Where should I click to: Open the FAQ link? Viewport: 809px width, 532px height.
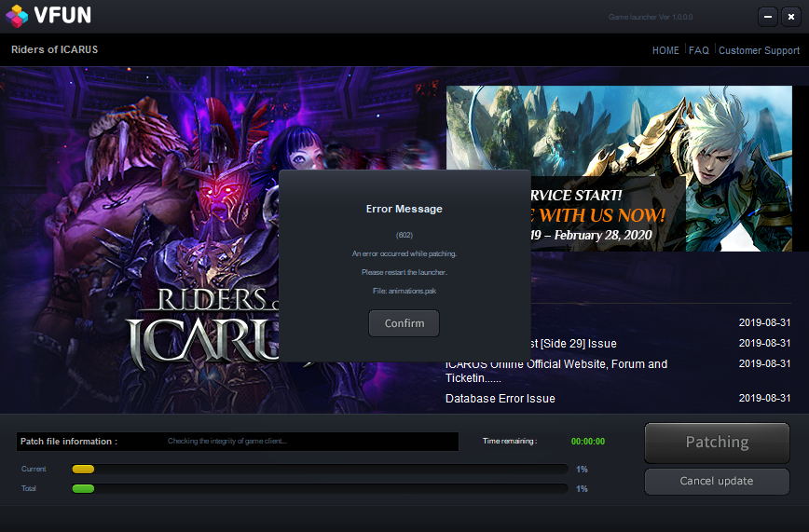point(699,50)
